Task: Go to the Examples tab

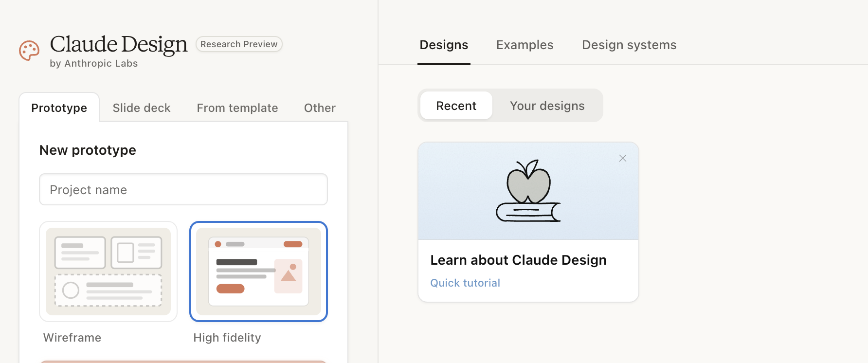Action: [x=525, y=45]
